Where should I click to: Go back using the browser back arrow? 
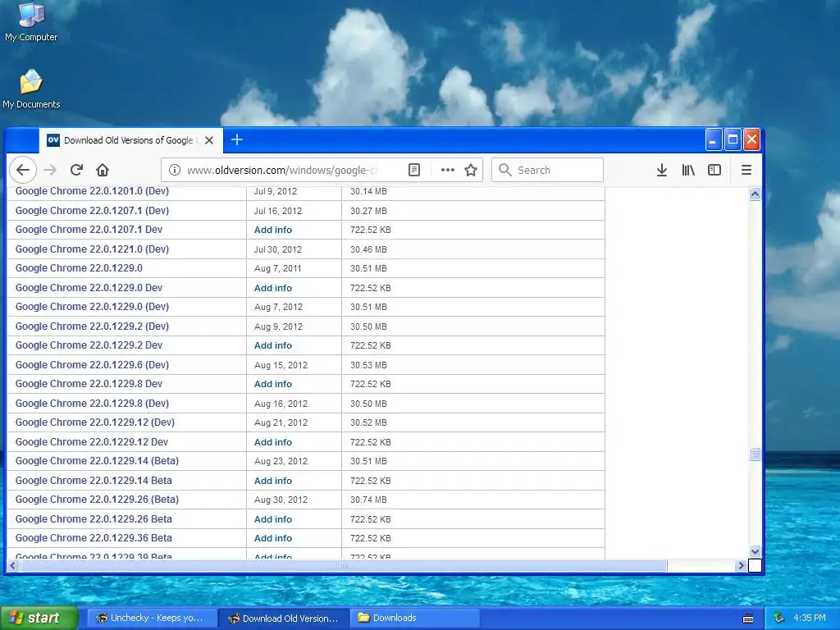click(23, 171)
